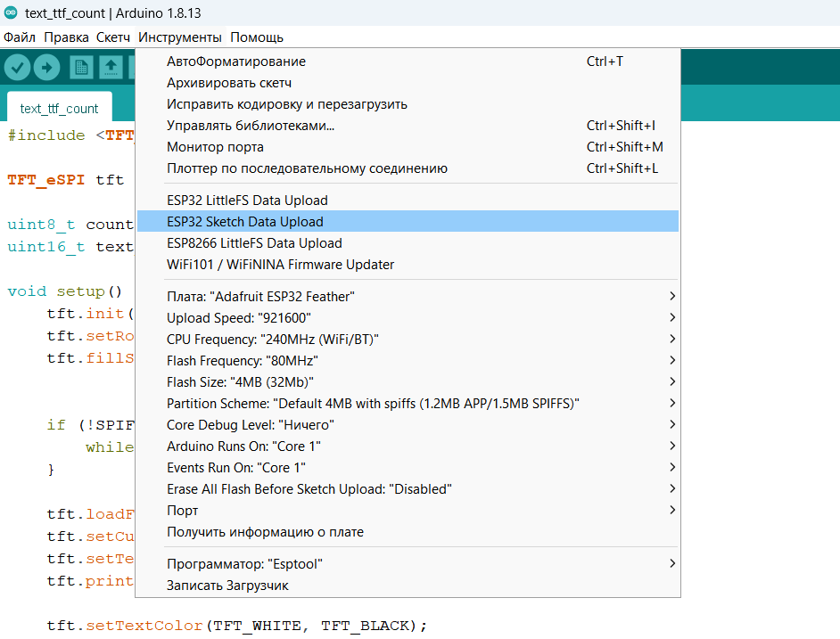Expand Flash Size: "4MB (32Mb)" submenu
Screen dimensions: 840x639
coord(408,382)
